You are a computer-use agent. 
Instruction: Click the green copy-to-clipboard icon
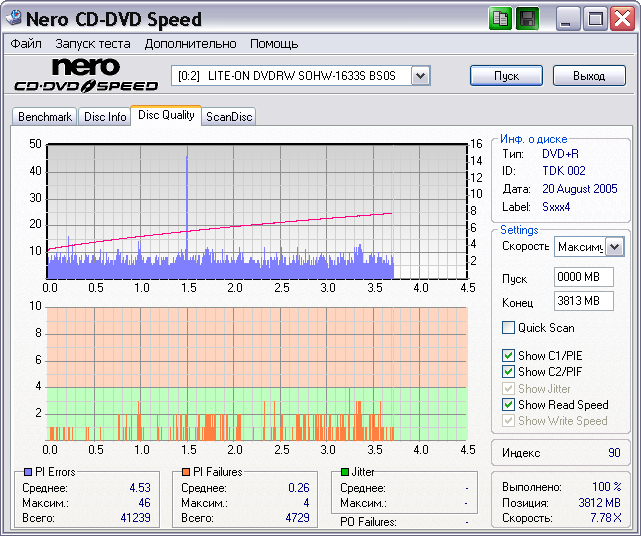click(502, 18)
